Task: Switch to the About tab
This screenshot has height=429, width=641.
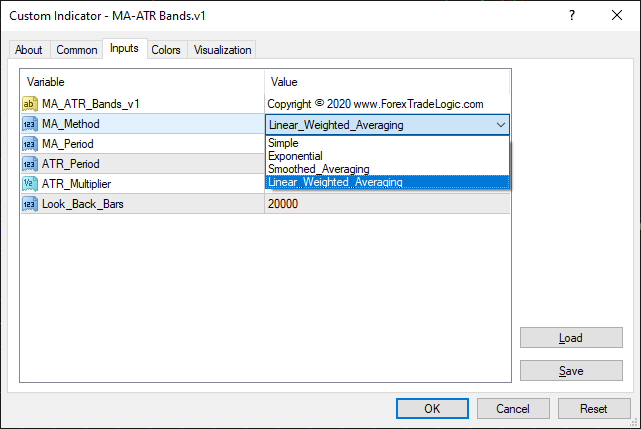Action: pos(29,50)
